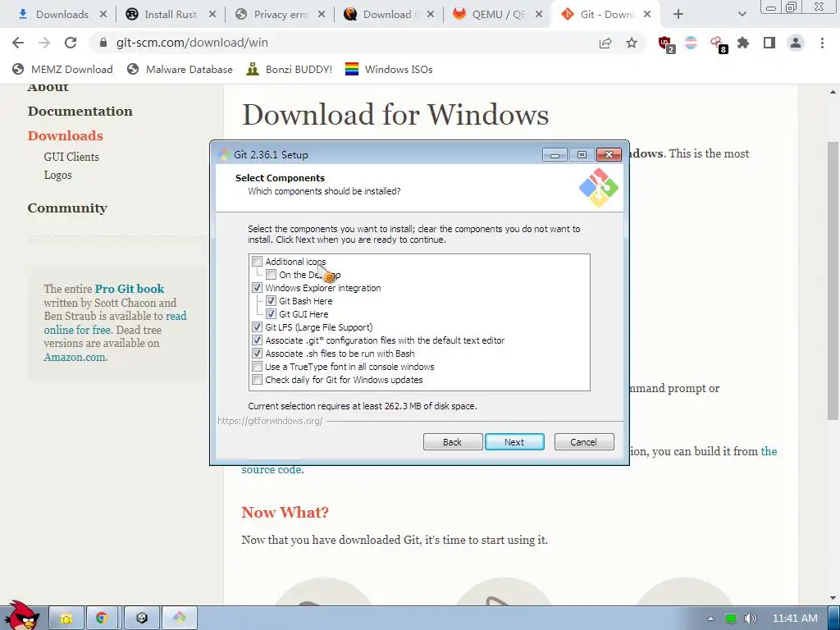This screenshot has height=630, width=840.
Task: Open the Extensions puzzle-piece menu
Action: [x=743, y=43]
